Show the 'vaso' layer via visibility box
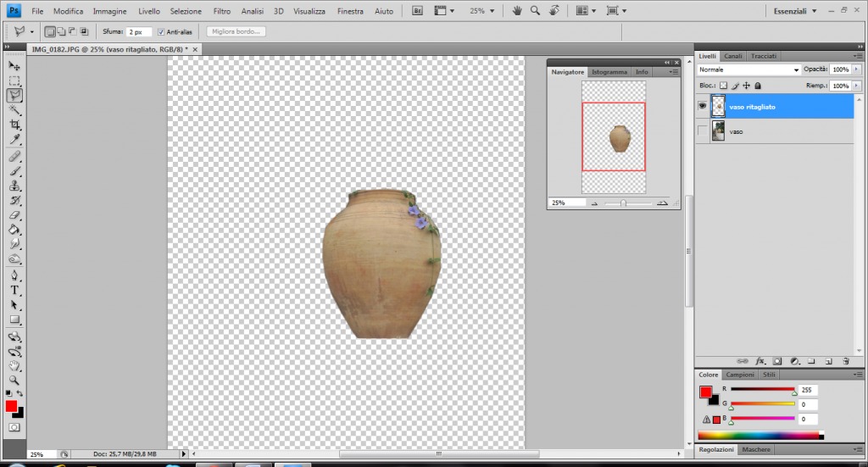Image resolution: width=868 pixels, height=467 pixels. (x=702, y=131)
